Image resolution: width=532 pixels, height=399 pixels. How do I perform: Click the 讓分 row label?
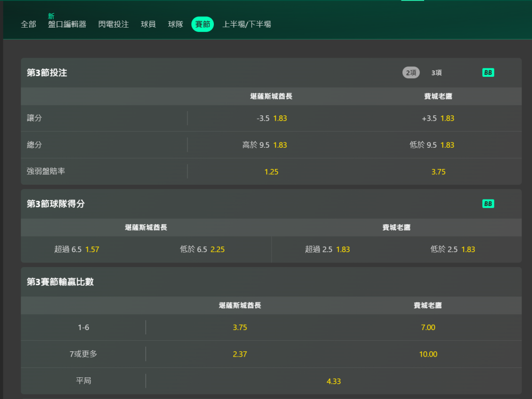tap(34, 118)
